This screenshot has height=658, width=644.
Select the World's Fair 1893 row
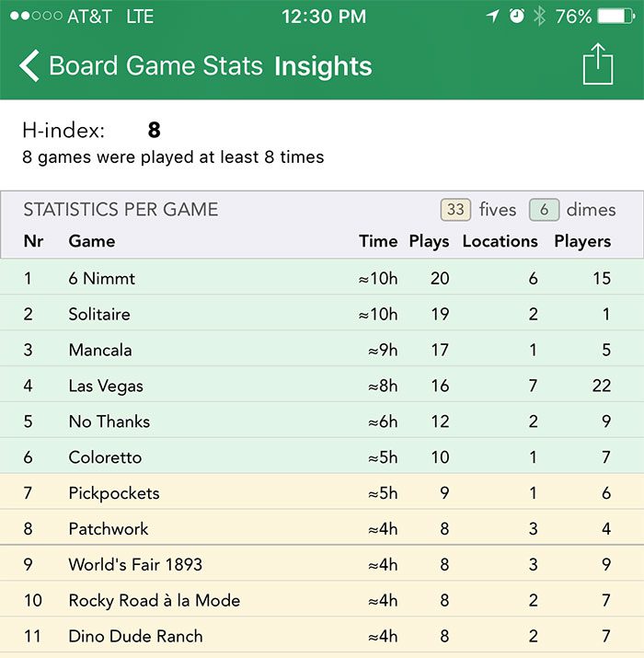pos(322,563)
